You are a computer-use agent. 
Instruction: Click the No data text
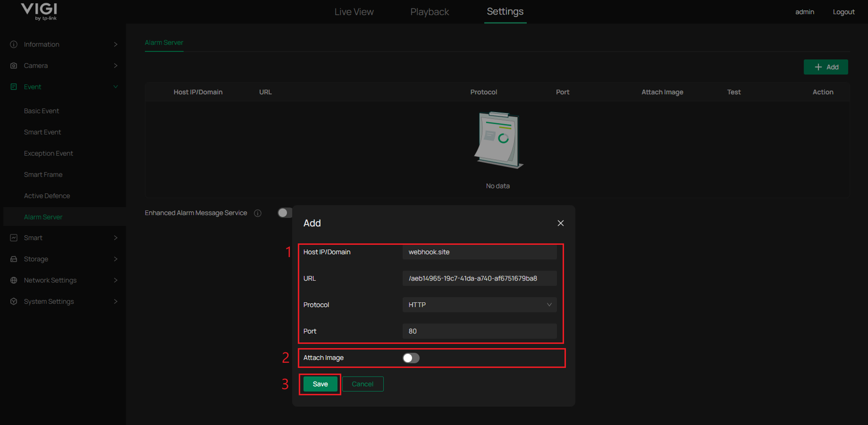498,186
